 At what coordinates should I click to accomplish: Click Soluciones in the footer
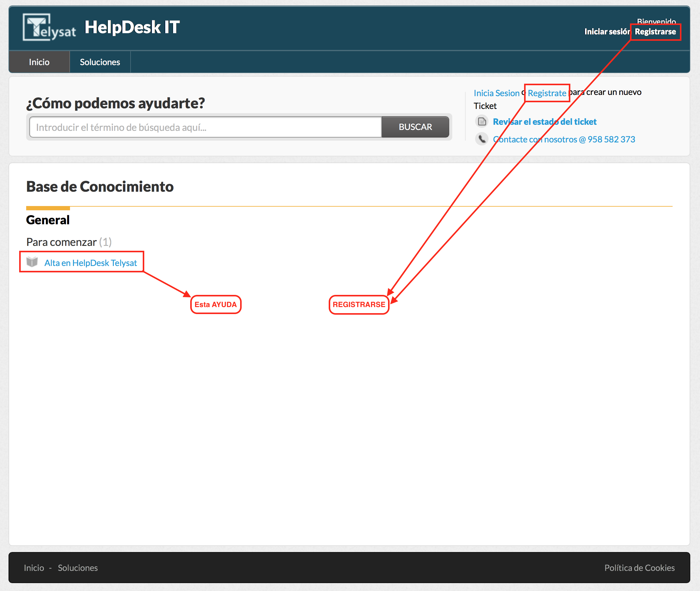[78, 568]
